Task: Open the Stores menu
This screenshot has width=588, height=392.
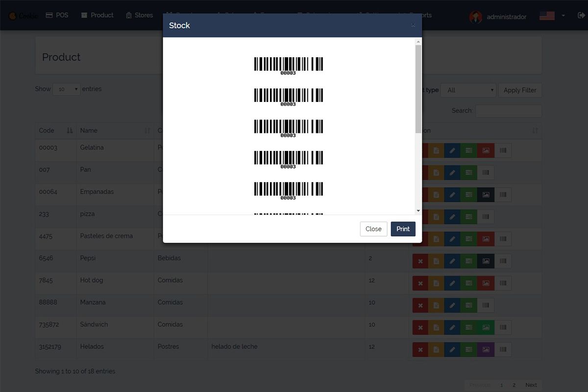Action: pos(139,15)
